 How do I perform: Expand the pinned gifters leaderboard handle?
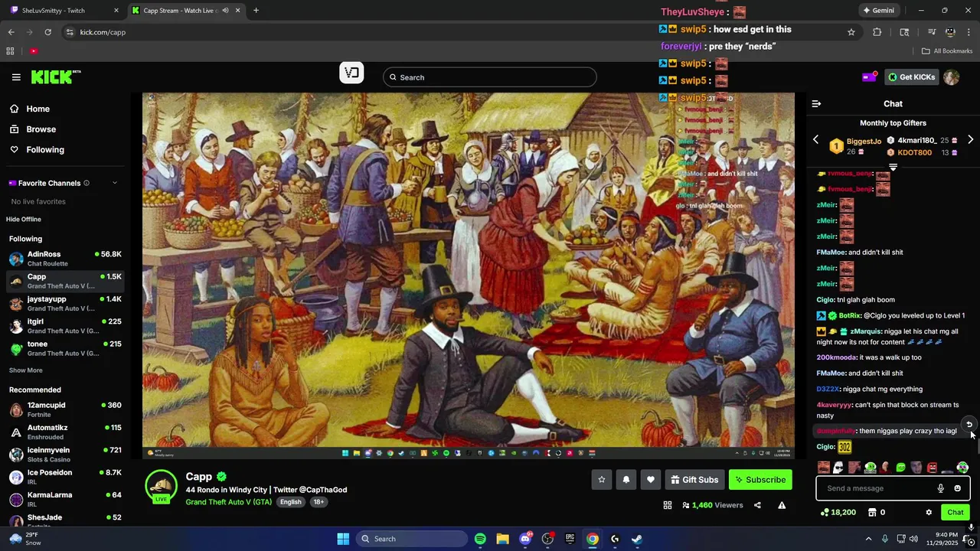pos(893,166)
